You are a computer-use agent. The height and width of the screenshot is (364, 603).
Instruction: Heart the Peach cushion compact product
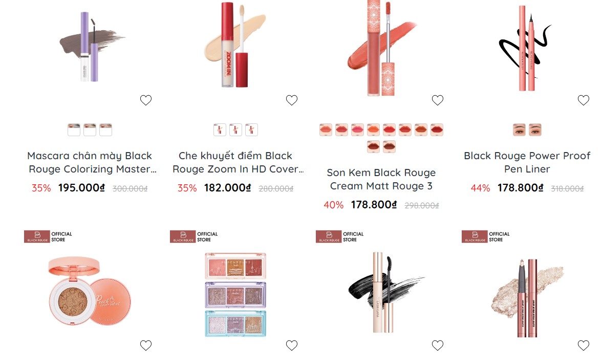pos(146,345)
